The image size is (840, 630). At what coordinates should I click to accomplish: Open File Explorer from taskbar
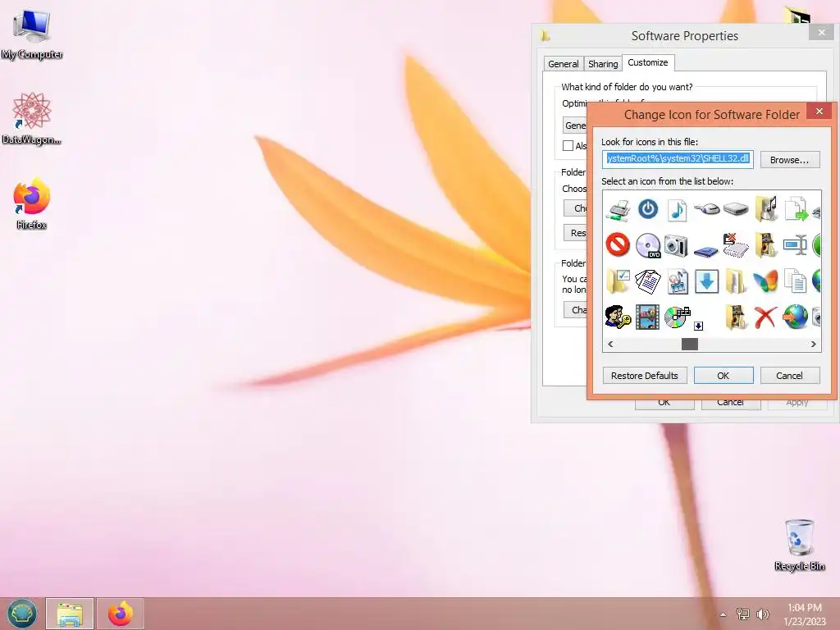coord(70,614)
